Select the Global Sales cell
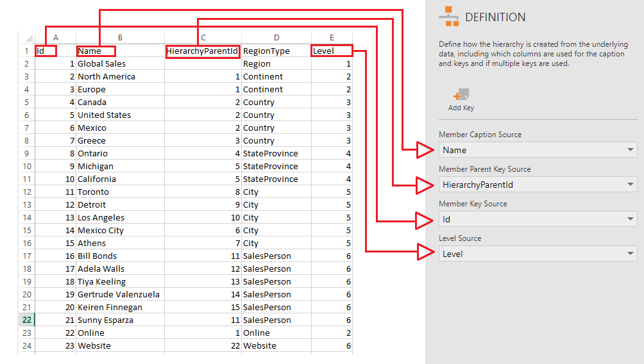644x364 pixels. 120,64
